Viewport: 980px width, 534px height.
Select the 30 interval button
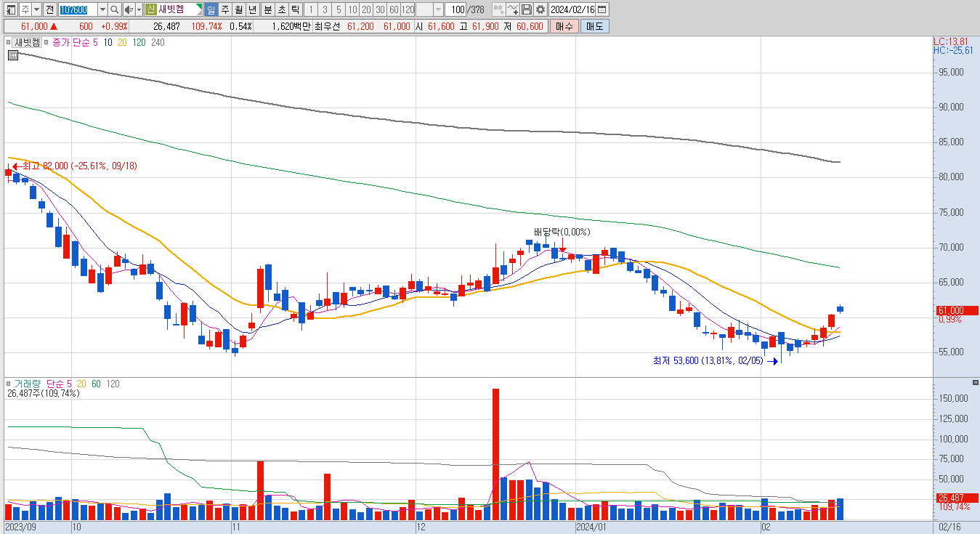(x=380, y=9)
